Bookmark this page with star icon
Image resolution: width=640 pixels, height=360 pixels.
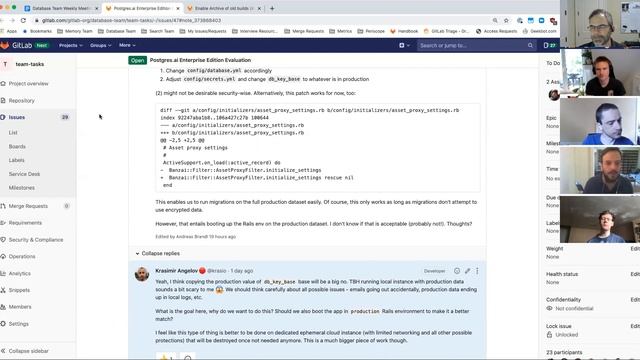point(506,20)
